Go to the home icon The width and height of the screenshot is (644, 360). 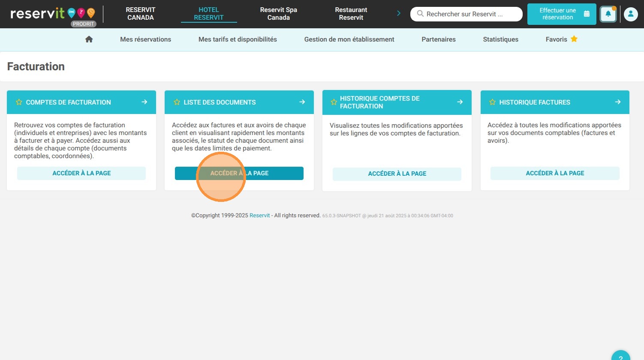[x=89, y=39]
